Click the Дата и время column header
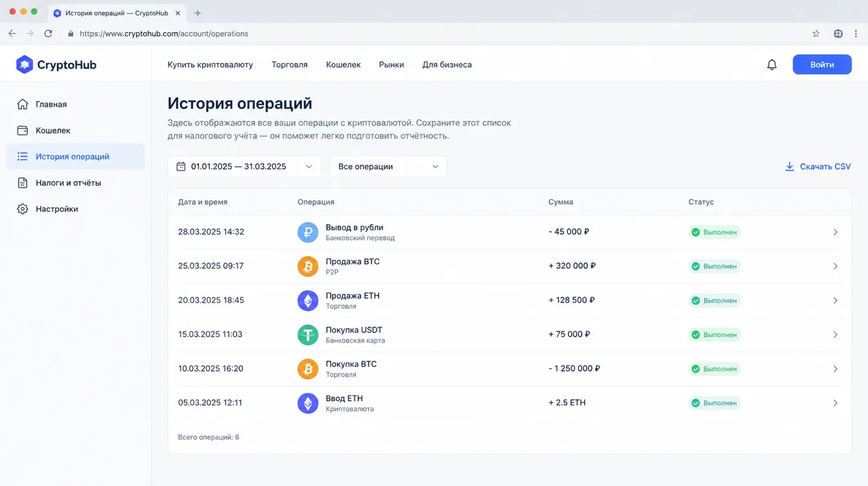868x486 pixels. [203, 202]
